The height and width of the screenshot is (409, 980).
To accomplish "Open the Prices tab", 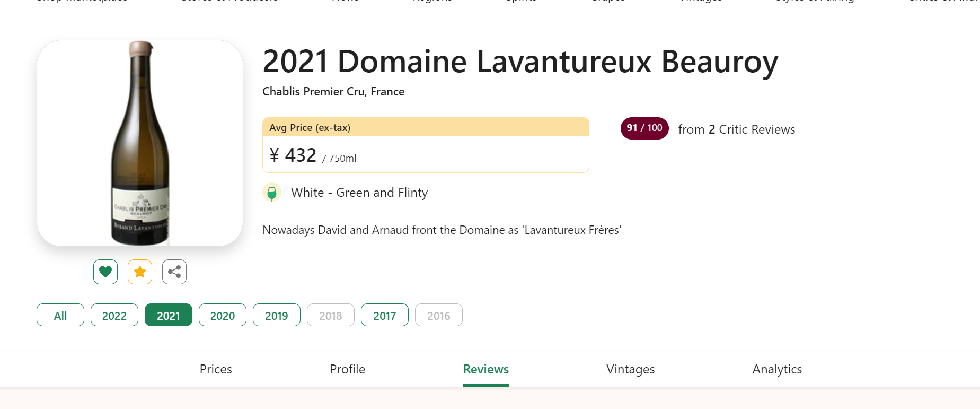I will coord(216,369).
